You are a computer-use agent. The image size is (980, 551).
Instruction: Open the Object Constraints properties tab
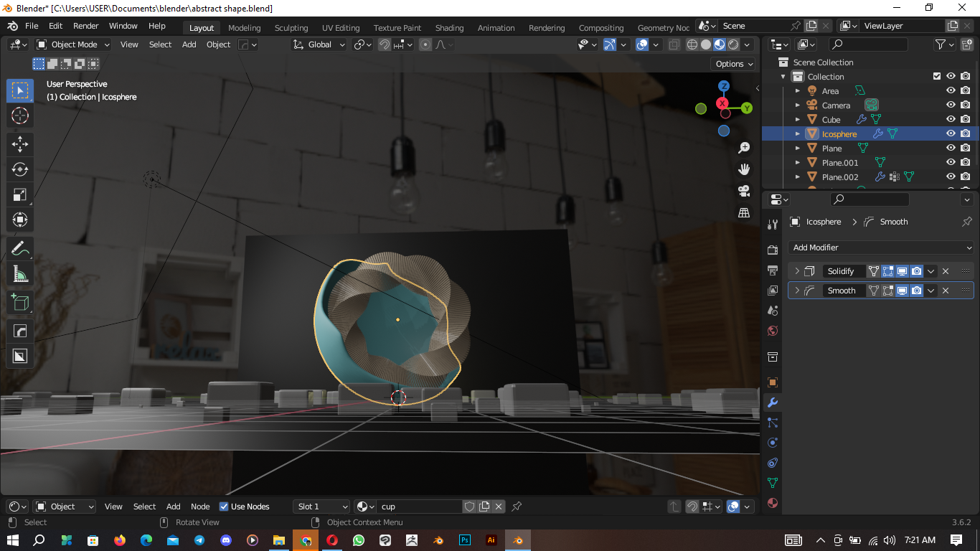773,463
